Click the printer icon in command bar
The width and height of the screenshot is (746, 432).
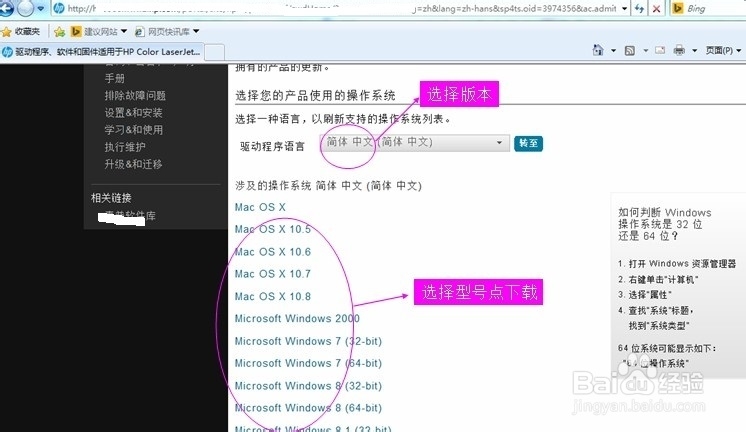pyautogui.click(x=679, y=50)
